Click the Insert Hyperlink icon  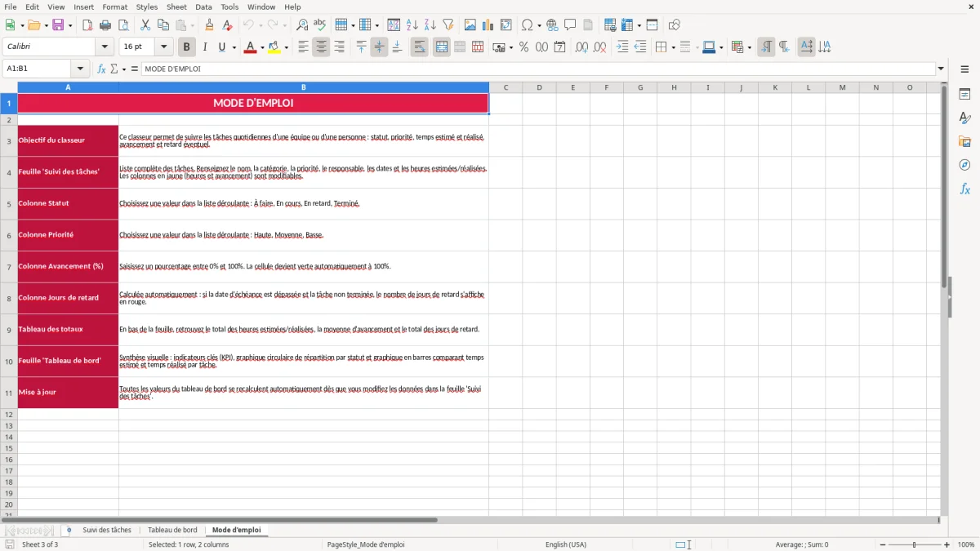coord(552,25)
